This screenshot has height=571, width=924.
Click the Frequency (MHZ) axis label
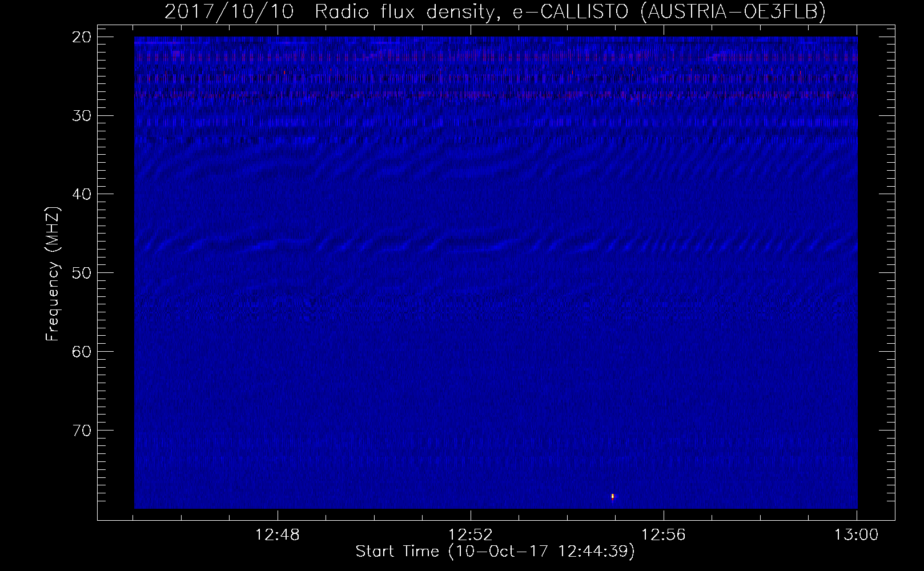click(x=53, y=274)
